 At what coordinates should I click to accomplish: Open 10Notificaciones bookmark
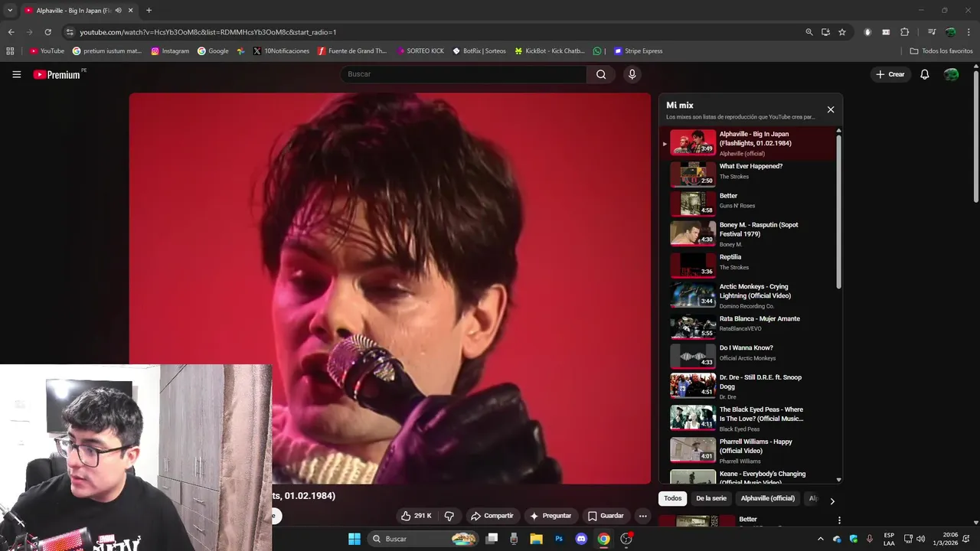(x=281, y=51)
